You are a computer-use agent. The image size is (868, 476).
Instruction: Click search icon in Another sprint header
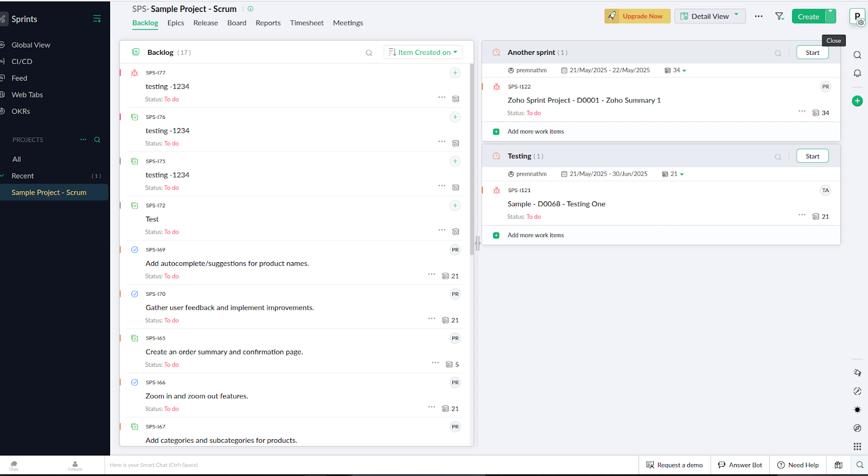tap(778, 53)
